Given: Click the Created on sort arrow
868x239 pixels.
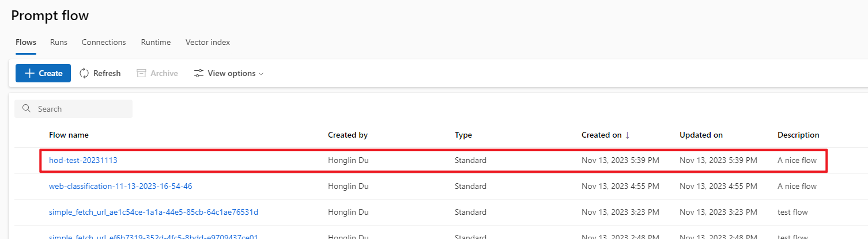Looking at the screenshot, I should pyautogui.click(x=627, y=135).
